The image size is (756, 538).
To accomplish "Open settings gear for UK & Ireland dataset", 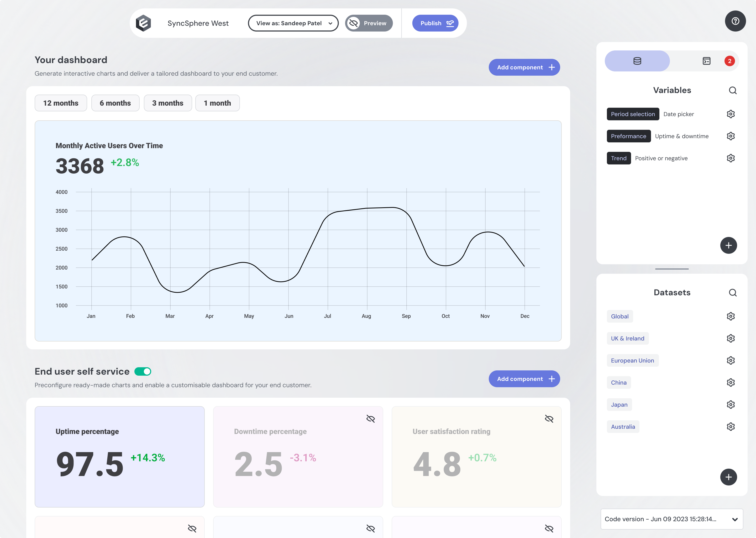I will tap(731, 338).
